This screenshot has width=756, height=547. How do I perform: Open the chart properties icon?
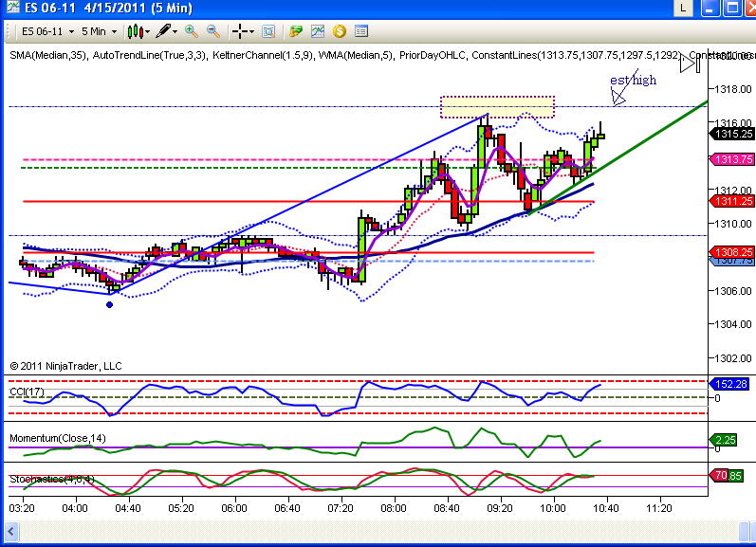tap(361, 31)
